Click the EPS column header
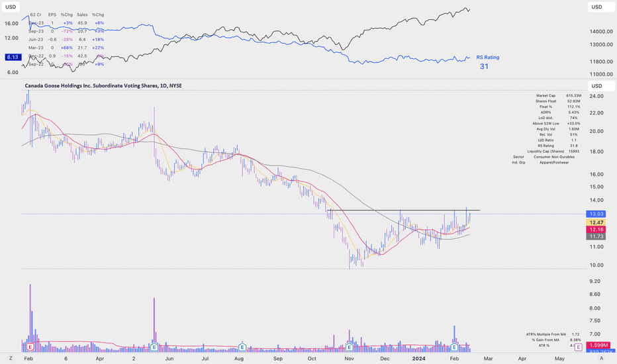 (52, 15)
